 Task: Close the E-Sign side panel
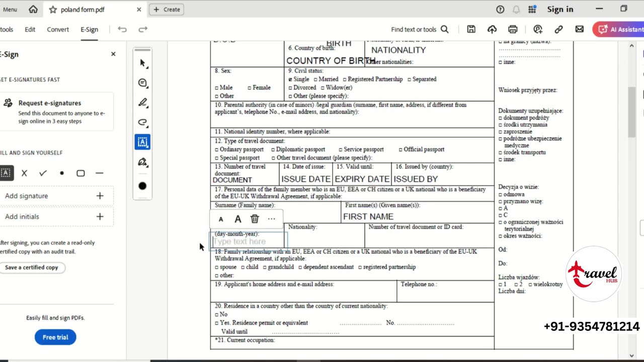113,54
